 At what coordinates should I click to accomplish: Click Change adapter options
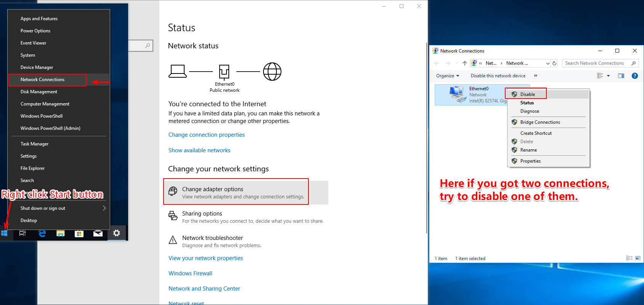(x=246, y=193)
